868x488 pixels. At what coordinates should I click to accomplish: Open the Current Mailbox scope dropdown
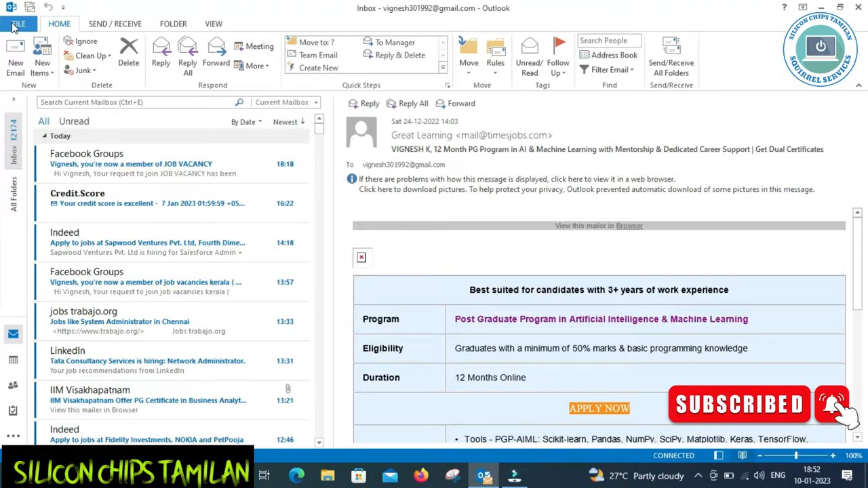[x=285, y=102]
